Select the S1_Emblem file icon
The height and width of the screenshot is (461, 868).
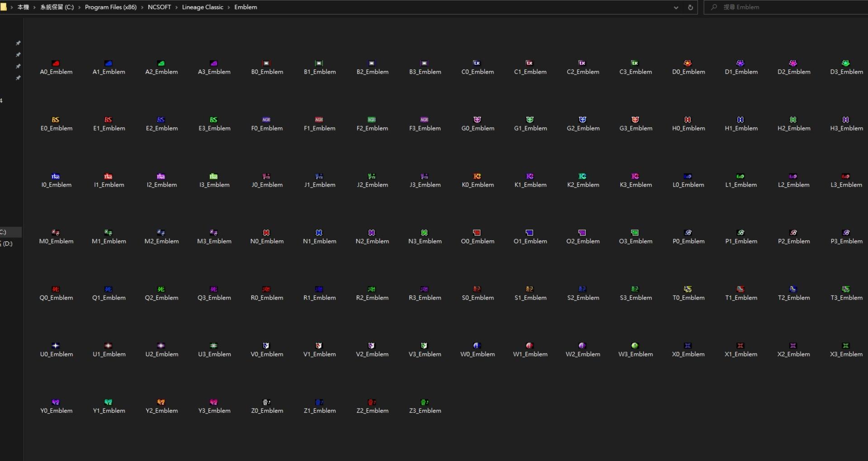530,289
